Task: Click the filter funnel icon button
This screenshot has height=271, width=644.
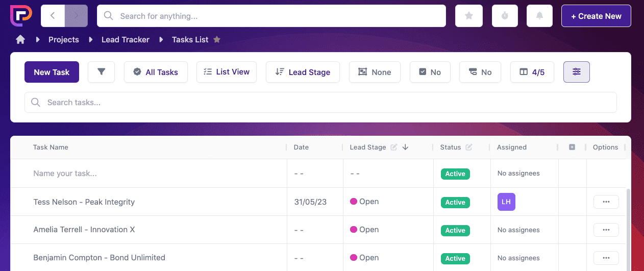Action: point(101,72)
